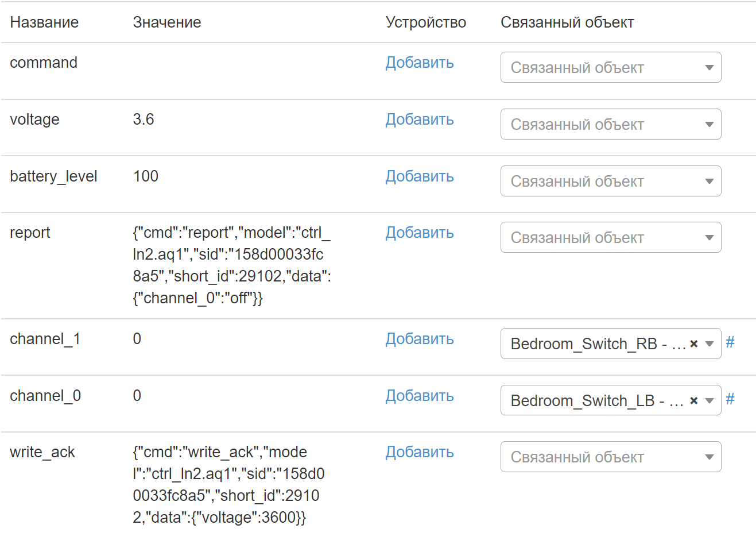Click Добавить link in the voltage row
Screen dimensions: 756x544
419,119
